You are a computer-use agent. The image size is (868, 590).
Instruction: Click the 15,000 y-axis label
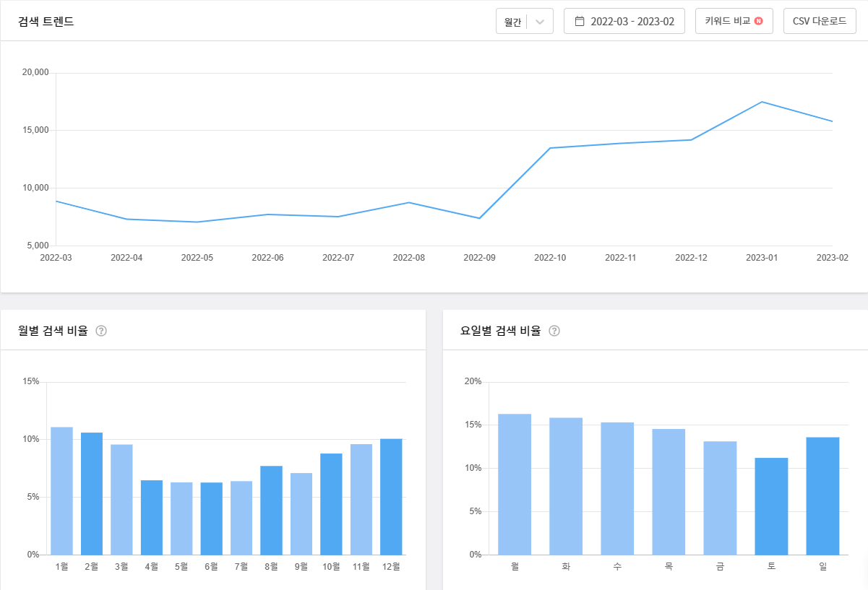35,130
